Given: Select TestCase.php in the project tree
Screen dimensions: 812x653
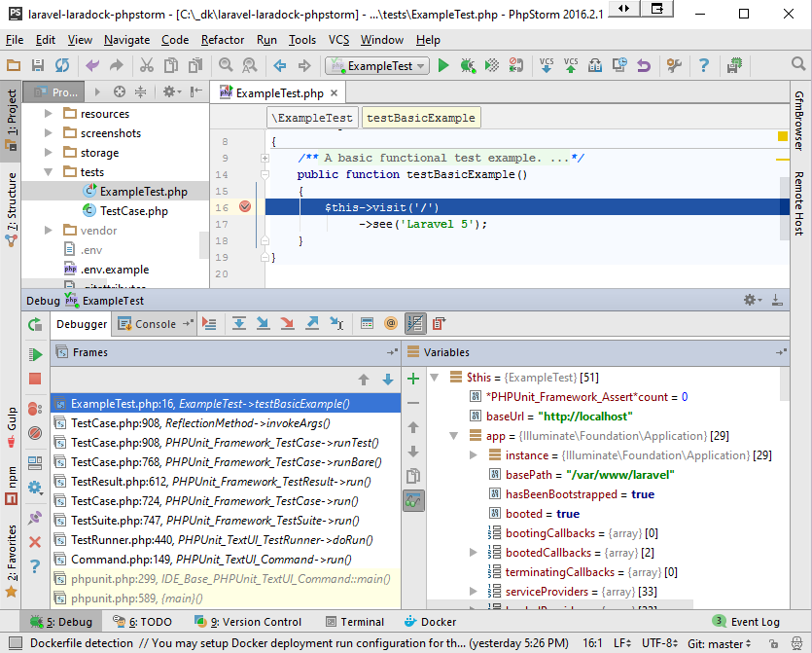Looking at the screenshot, I should click(x=134, y=211).
